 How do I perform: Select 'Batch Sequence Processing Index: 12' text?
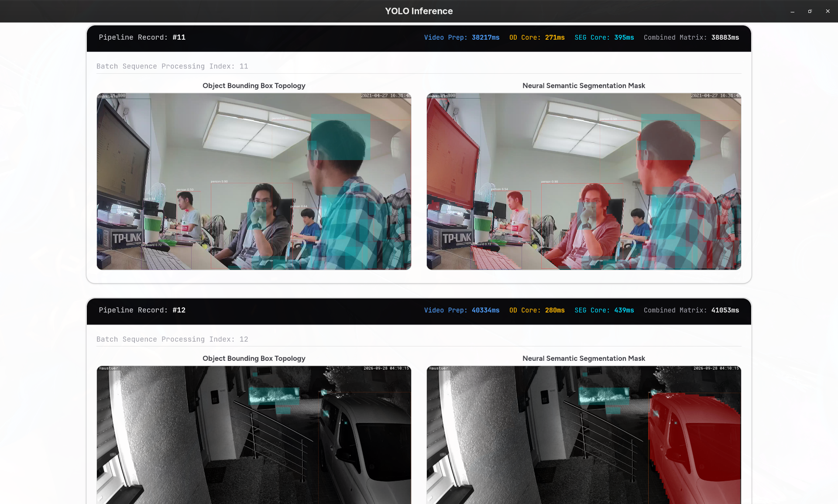[x=172, y=339]
